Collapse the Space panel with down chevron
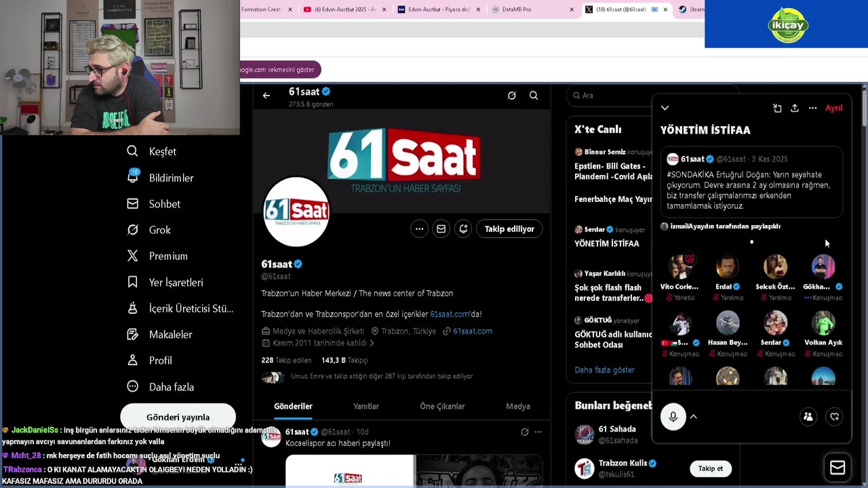The width and height of the screenshot is (868, 488). [x=665, y=108]
